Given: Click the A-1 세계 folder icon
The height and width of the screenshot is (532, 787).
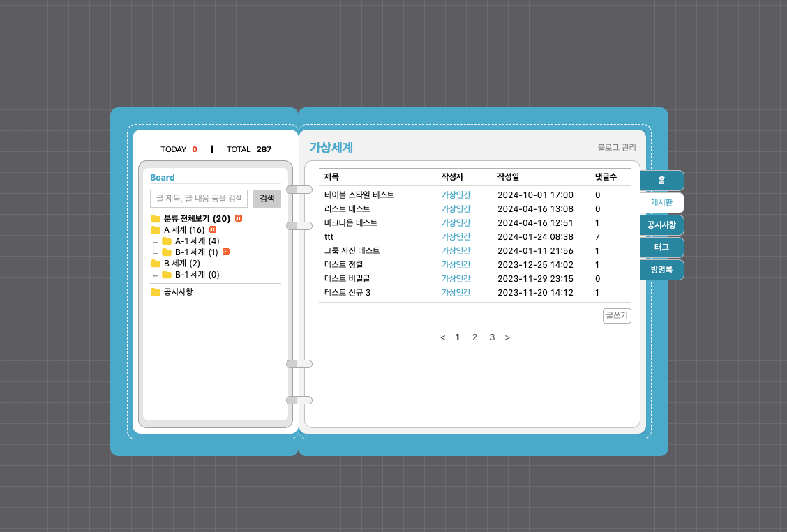Looking at the screenshot, I should 167,241.
